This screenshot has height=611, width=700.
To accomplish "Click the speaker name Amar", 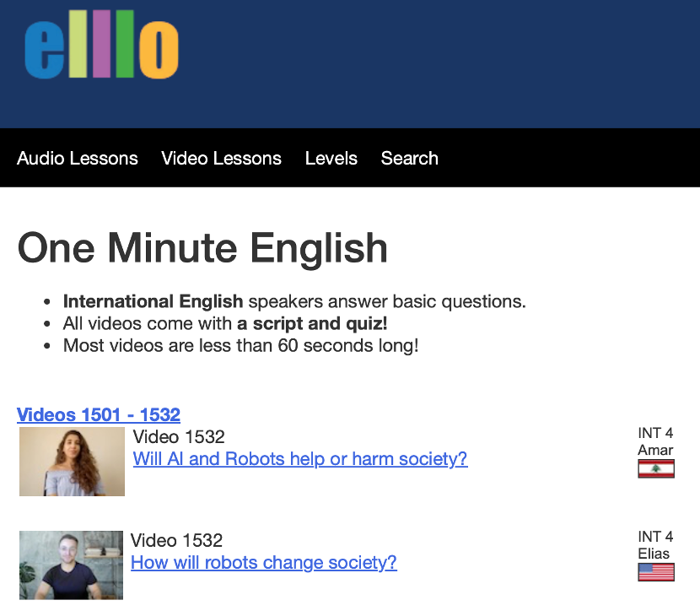I will tap(655, 450).
